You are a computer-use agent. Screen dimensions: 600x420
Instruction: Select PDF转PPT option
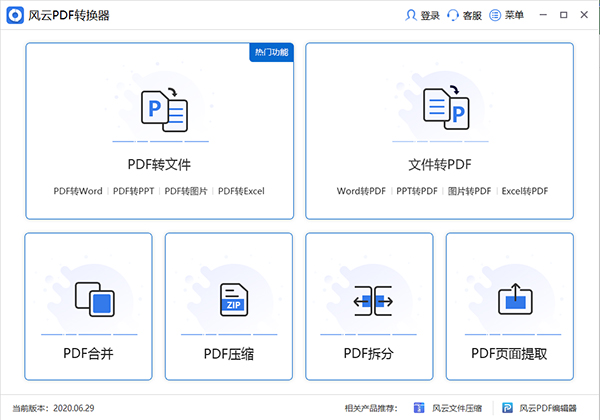coord(134,190)
